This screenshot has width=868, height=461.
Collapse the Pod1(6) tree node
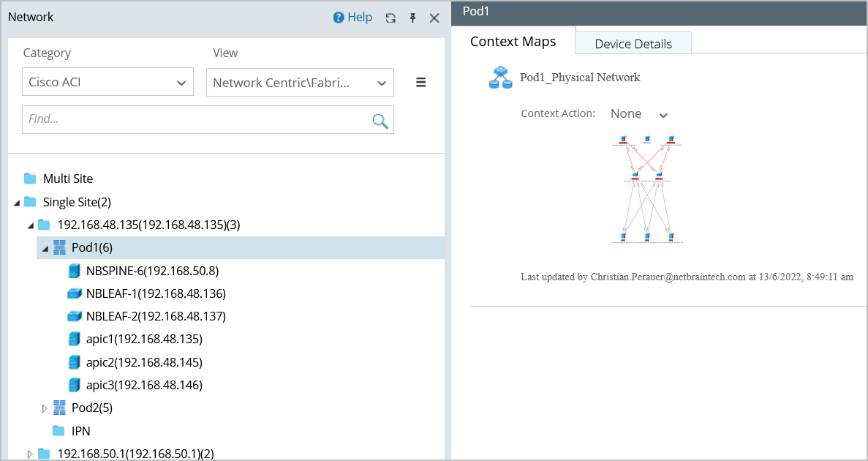click(x=45, y=249)
